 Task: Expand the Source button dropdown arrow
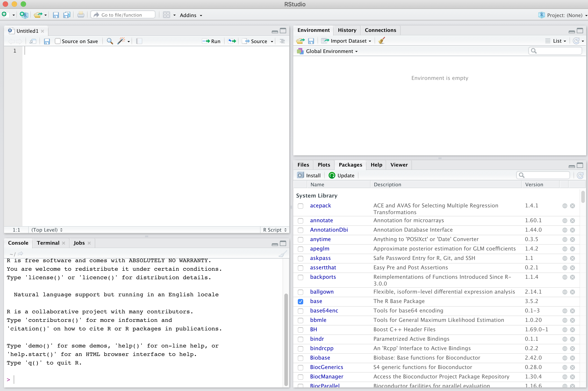pyautogui.click(x=272, y=42)
